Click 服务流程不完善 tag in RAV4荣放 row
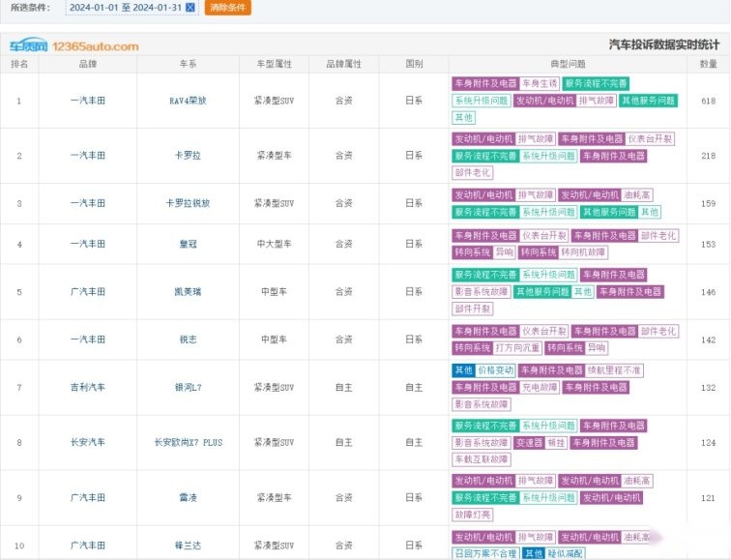Screen dimensions: 731x560 coord(597,84)
